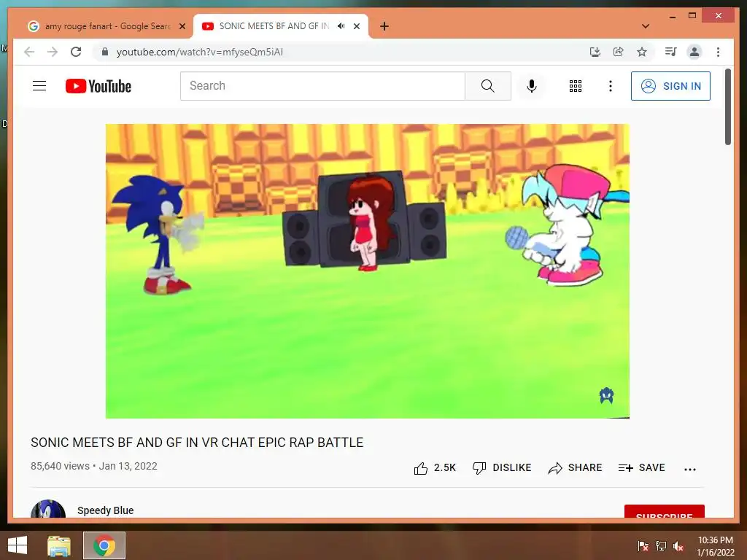This screenshot has width=747, height=560.
Task: Open a new Chrome tab
Action: 384,26
